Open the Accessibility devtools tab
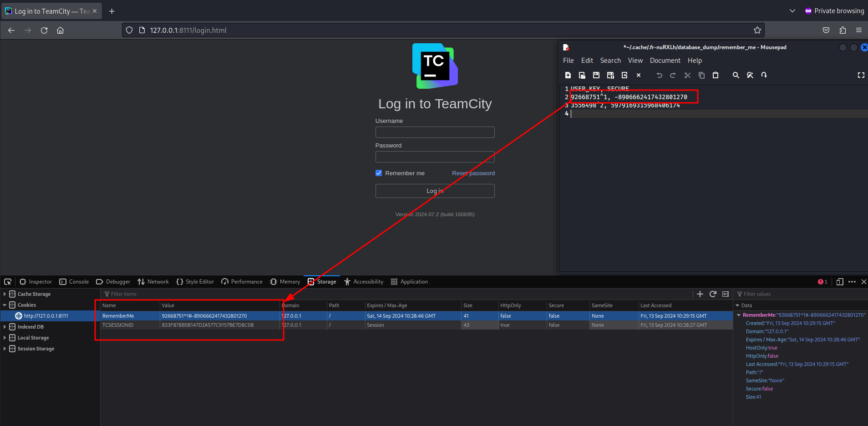Viewport: 868px width, 426px height. click(x=364, y=282)
